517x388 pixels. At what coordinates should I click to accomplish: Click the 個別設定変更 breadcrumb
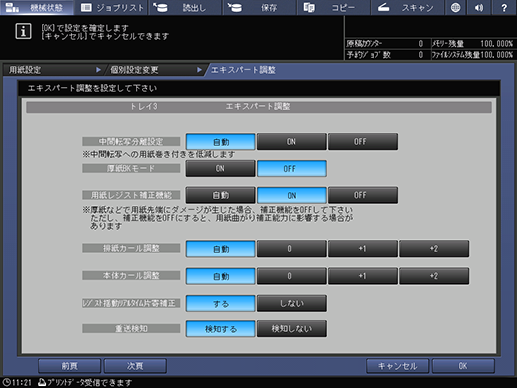[x=155, y=70]
